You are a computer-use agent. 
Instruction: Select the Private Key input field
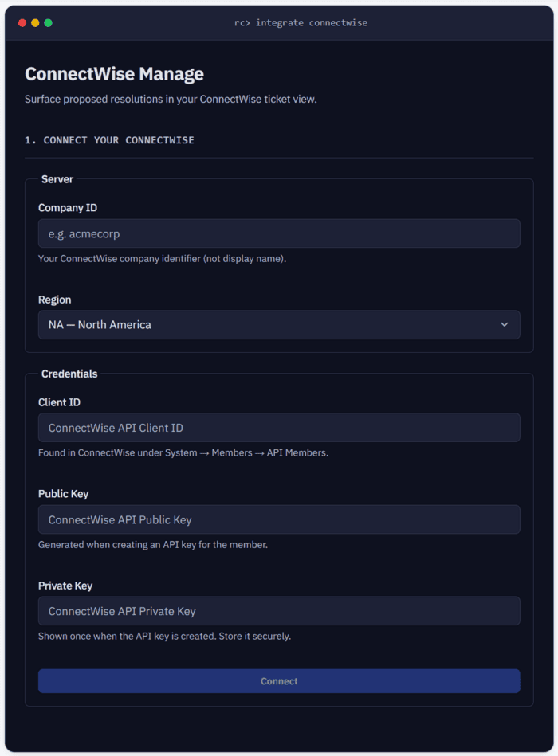[x=279, y=611]
